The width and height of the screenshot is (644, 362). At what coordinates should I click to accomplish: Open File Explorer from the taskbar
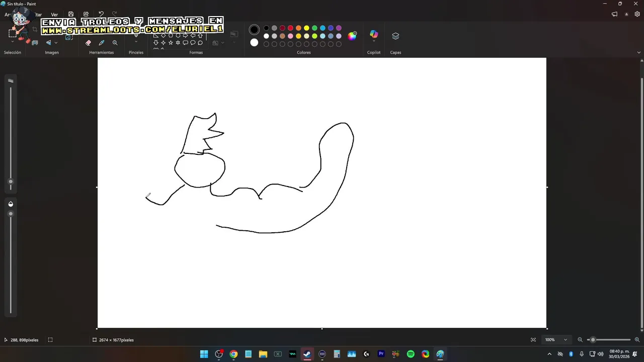coord(263,354)
